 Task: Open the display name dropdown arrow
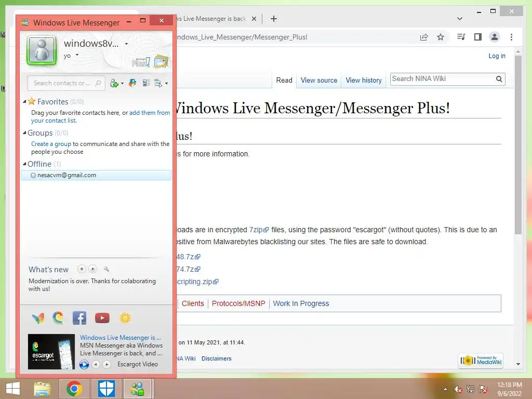(x=126, y=44)
